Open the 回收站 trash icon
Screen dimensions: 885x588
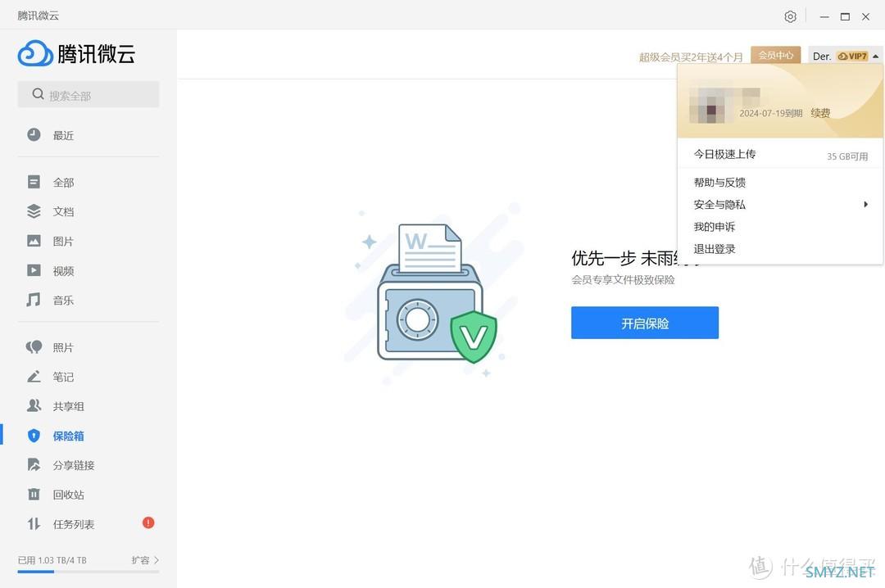34,495
